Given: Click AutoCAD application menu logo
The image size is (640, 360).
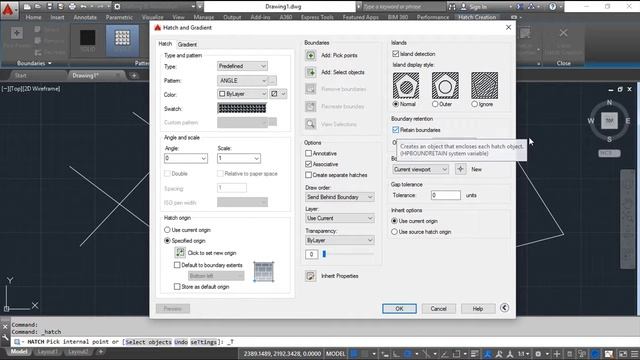Looking at the screenshot, I should 8,9.
